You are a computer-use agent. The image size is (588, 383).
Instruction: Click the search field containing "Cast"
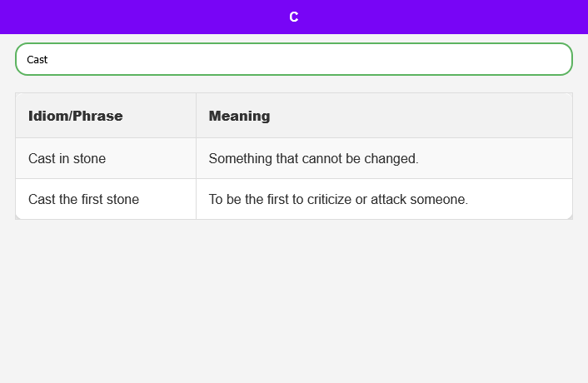click(x=293, y=59)
